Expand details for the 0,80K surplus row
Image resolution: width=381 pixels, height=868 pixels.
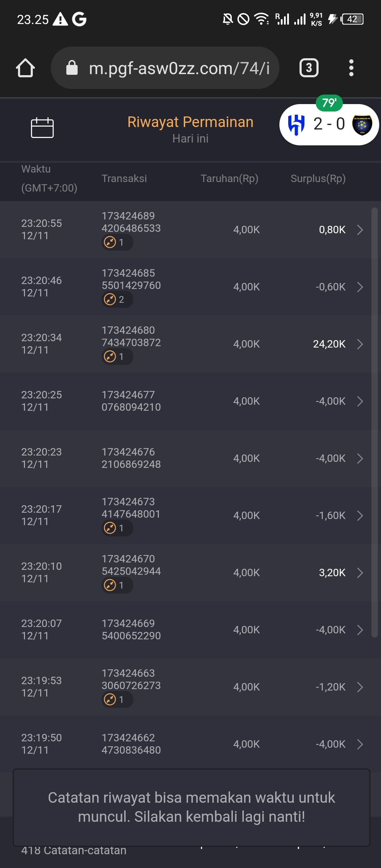tap(360, 230)
